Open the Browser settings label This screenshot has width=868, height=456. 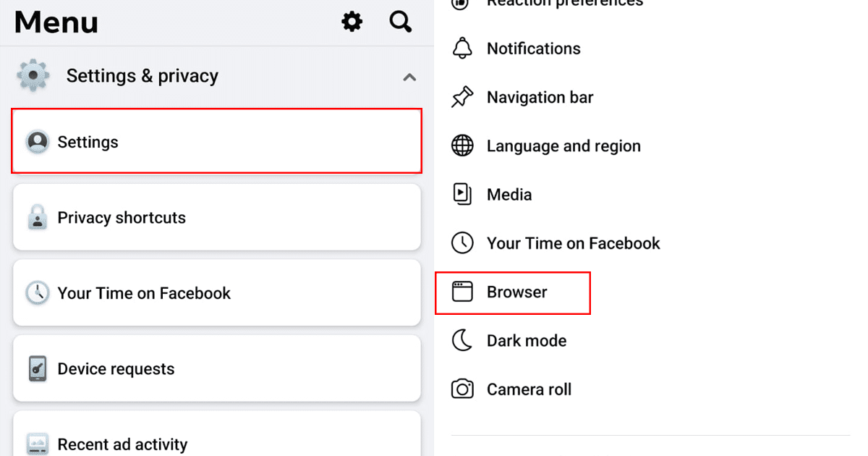coord(517,292)
